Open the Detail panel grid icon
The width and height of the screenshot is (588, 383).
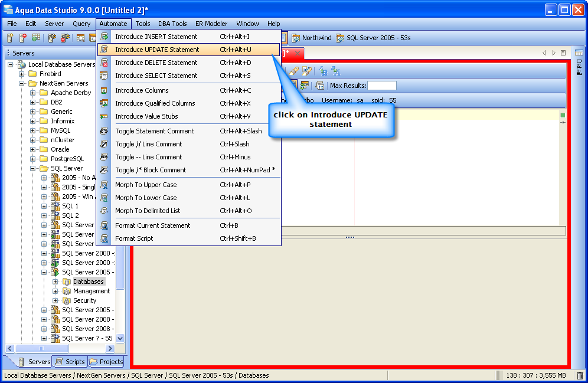tap(579, 53)
